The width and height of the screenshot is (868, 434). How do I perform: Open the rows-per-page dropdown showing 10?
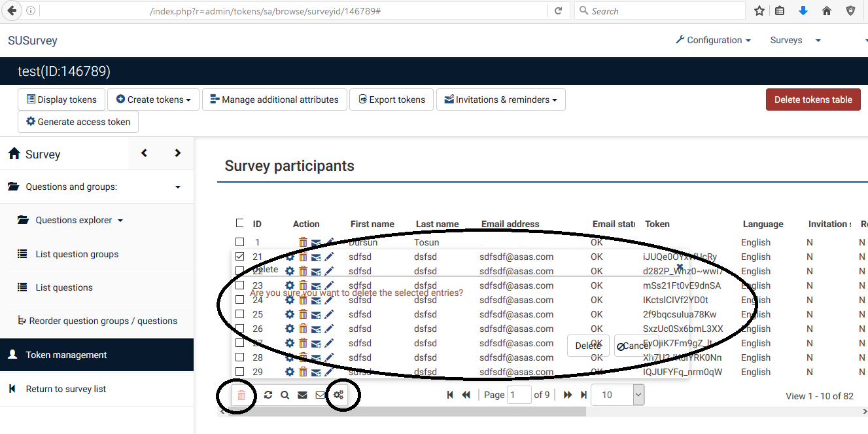[617, 395]
